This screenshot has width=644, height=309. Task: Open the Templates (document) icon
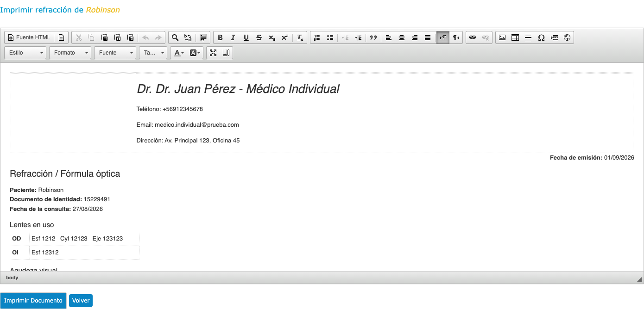coord(61,37)
